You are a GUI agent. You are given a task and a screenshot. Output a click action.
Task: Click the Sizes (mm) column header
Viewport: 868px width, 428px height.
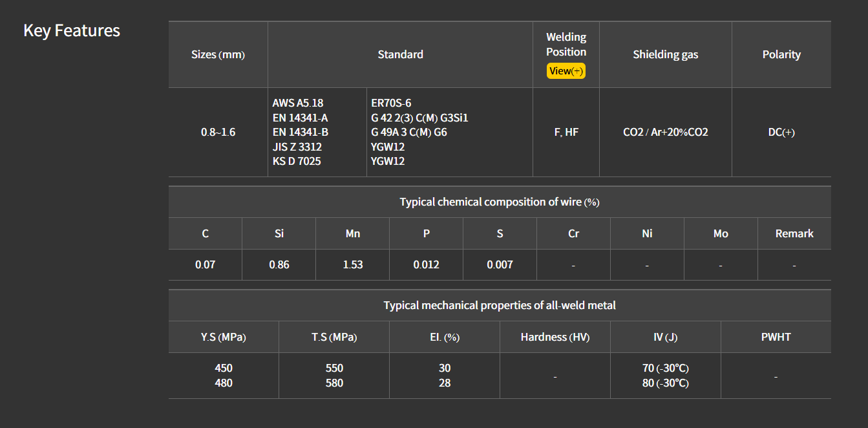[x=218, y=55]
